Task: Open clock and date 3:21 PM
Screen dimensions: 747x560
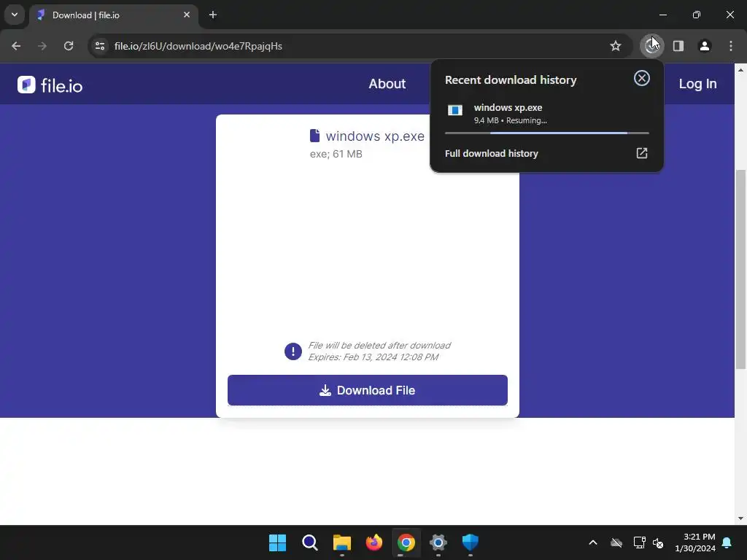Action: click(x=695, y=542)
